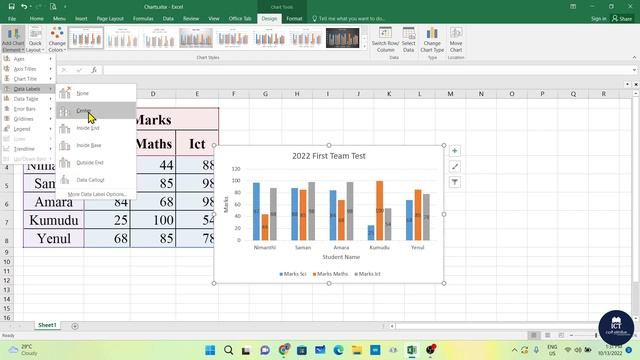Undo the last action
The height and width of the screenshot is (360, 640).
click(x=24, y=7)
